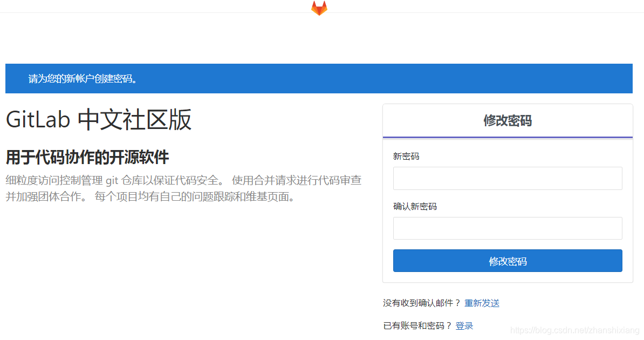Open the 重新发送 confirmation email link
Screen dimensions: 644x340
point(482,303)
